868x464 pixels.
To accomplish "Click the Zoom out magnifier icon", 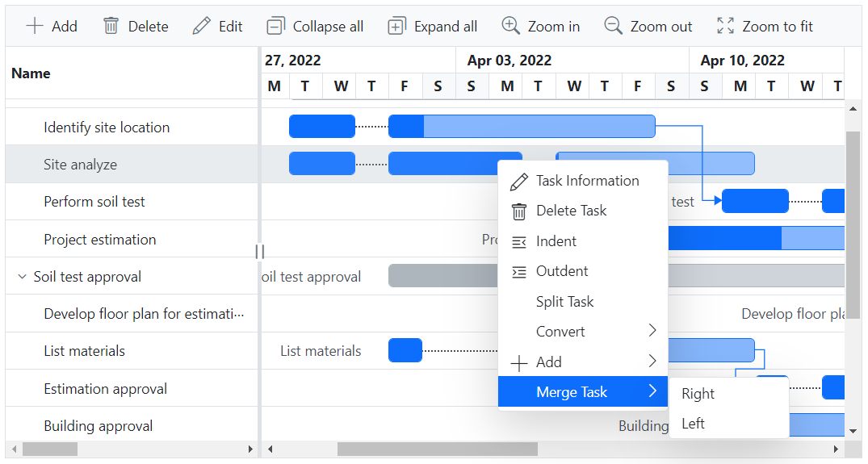I will 613,26.
